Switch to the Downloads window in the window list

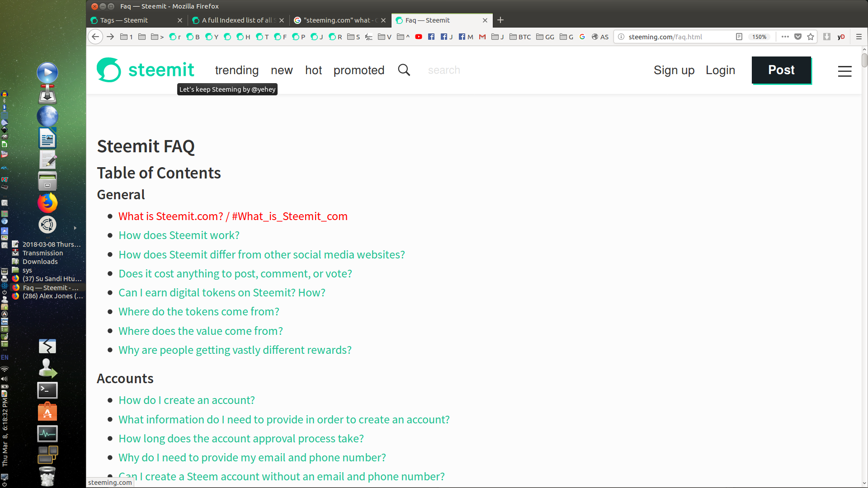coord(40,262)
